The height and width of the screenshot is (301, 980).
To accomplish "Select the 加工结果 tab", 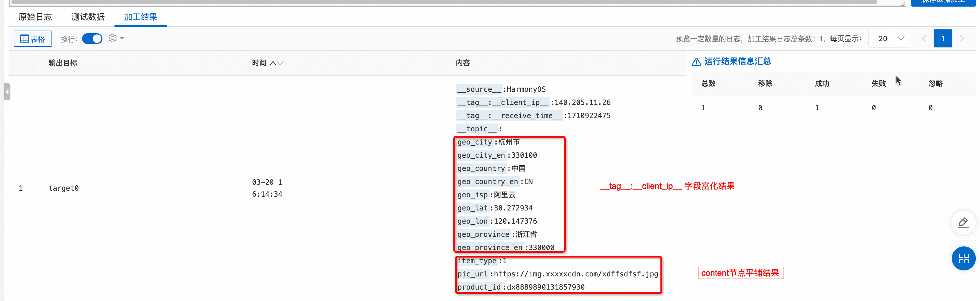I will 140,17.
